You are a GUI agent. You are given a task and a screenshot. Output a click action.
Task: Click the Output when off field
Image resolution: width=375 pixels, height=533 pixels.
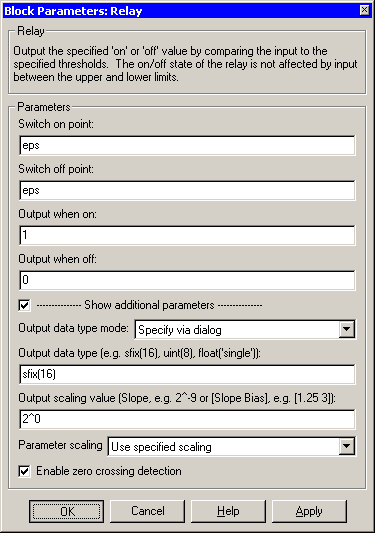point(187,280)
